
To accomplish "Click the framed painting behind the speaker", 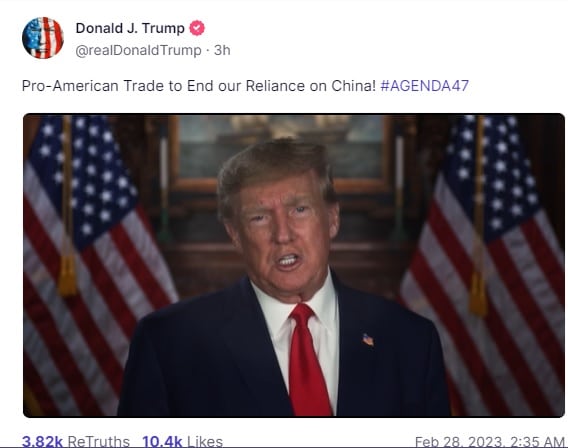I will pyautogui.click(x=281, y=153).
